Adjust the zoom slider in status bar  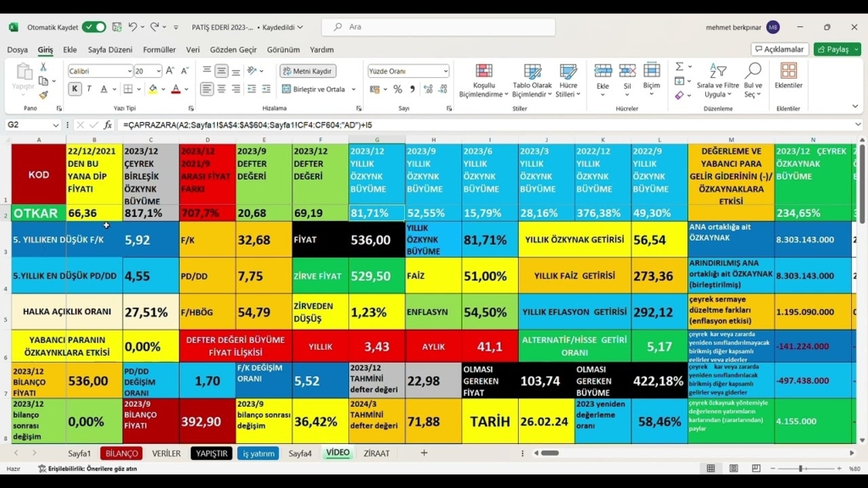(x=800, y=469)
